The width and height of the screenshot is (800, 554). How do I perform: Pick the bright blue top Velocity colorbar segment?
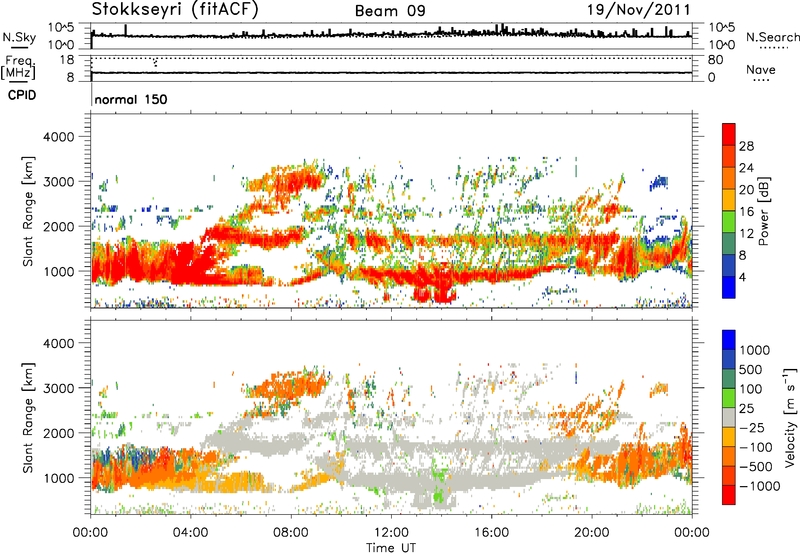tap(729, 340)
